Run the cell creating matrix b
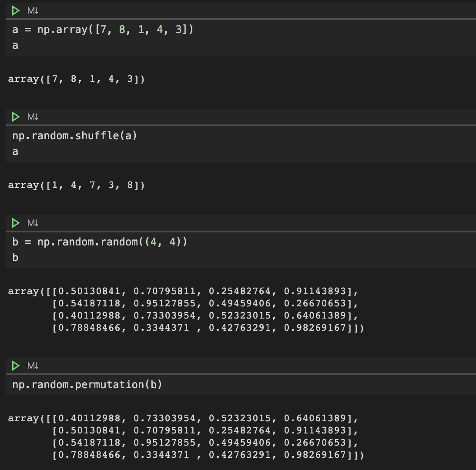The image size is (476, 470). tap(16, 223)
